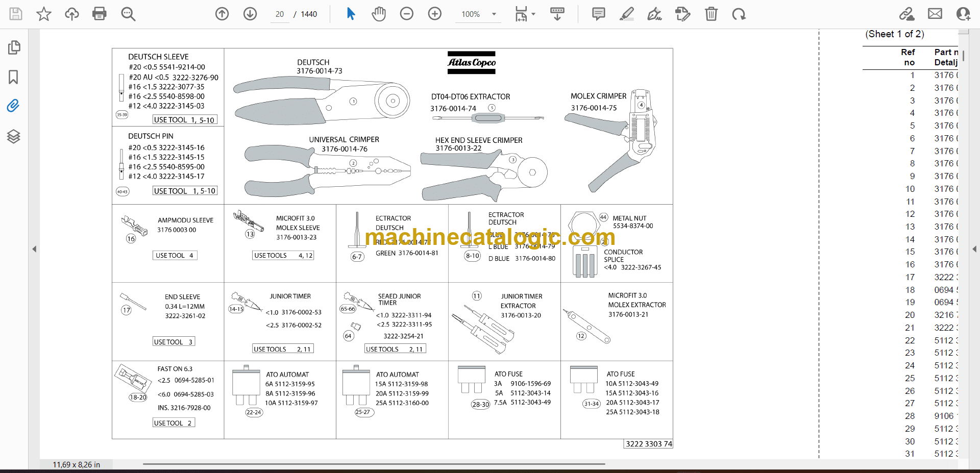This screenshot has height=473, width=980.
Task: Click the "CONDUCTOR SPLICE" label
Action: 623,256
